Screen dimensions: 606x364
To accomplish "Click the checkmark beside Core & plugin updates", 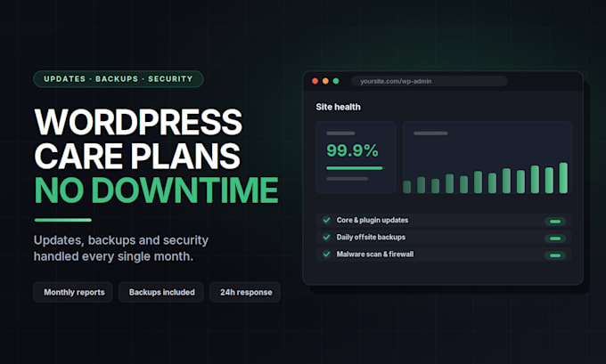I will tap(326, 220).
